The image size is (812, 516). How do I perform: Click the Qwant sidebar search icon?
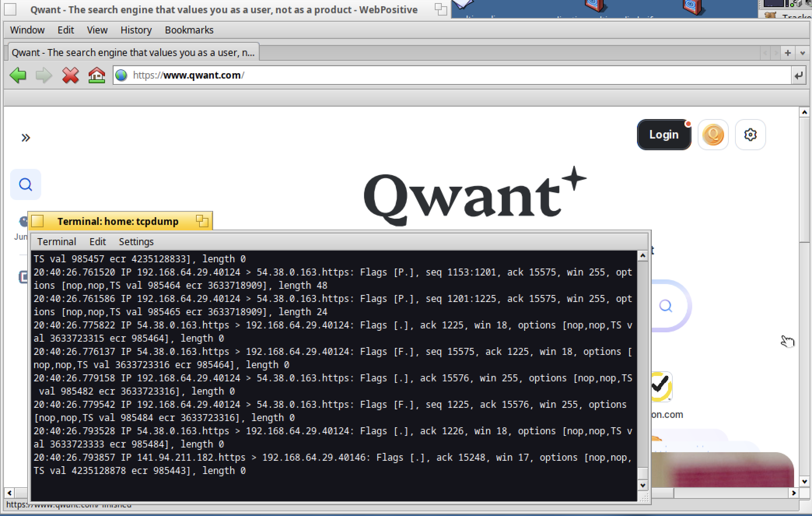26,184
